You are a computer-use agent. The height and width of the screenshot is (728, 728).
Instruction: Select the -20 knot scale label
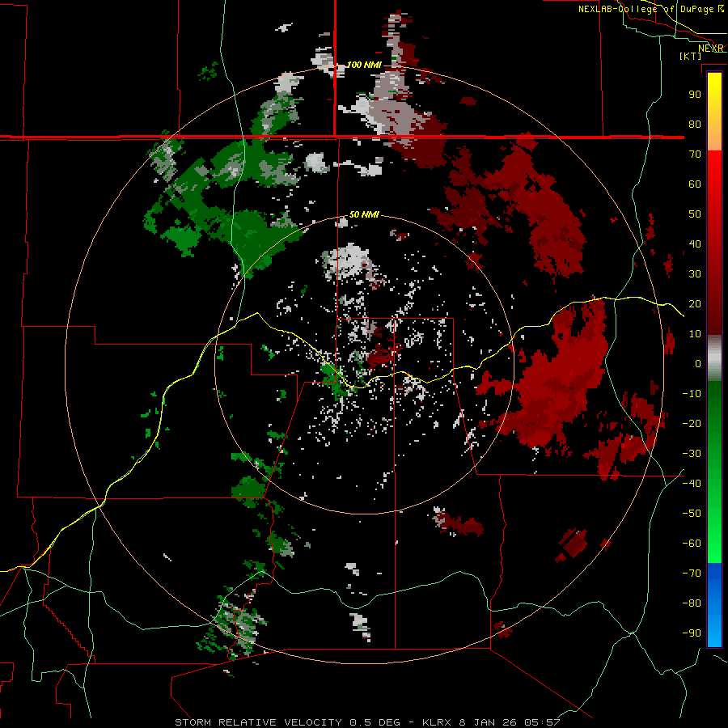point(692,424)
